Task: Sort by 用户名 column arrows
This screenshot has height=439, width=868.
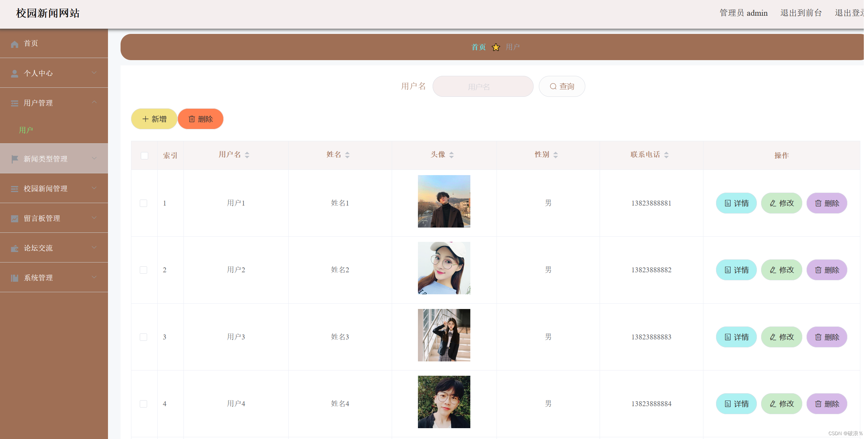Action: click(247, 155)
